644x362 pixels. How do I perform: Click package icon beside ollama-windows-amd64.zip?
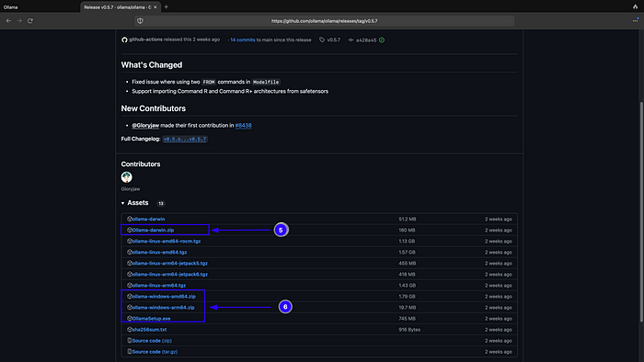(130, 297)
